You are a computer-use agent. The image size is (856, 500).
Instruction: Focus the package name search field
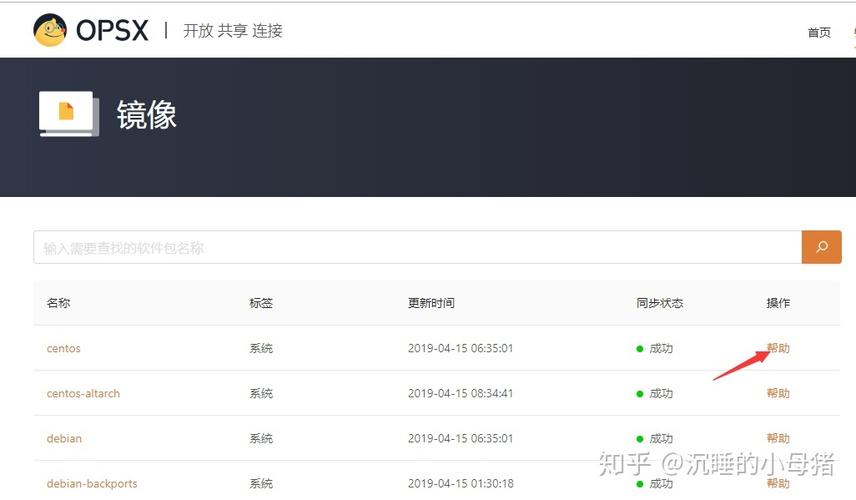point(418,247)
